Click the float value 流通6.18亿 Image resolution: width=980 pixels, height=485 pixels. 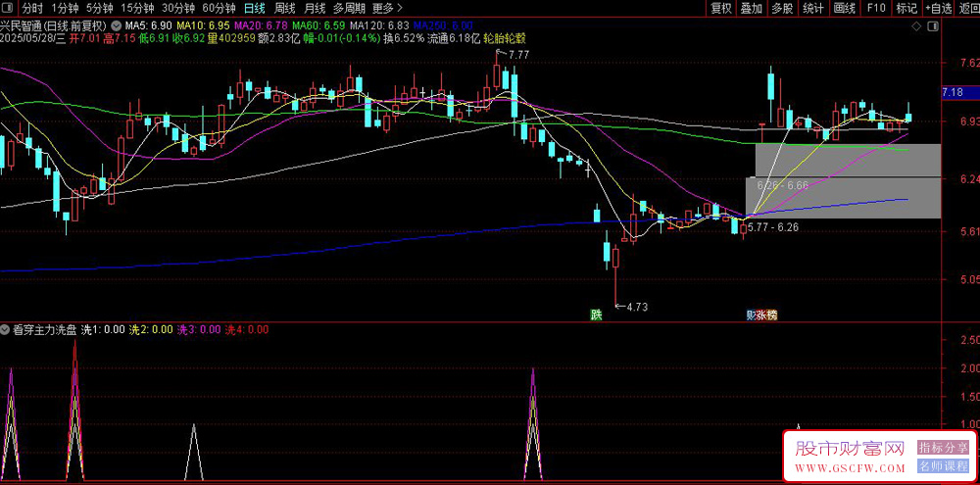(453, 37)
